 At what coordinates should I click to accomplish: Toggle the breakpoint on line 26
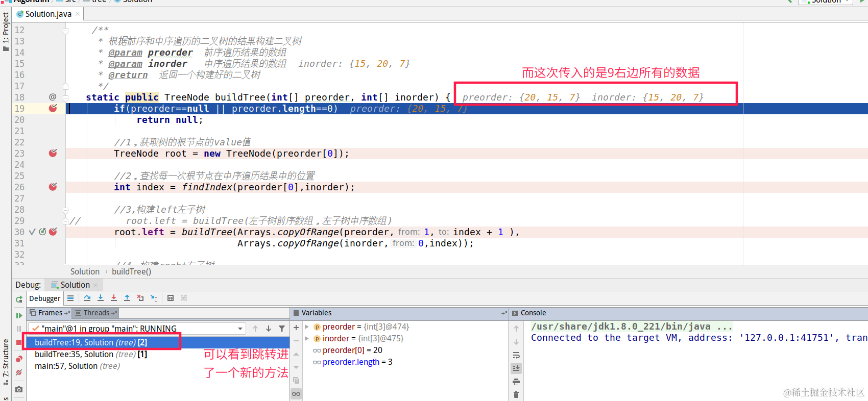click(53, 187)
